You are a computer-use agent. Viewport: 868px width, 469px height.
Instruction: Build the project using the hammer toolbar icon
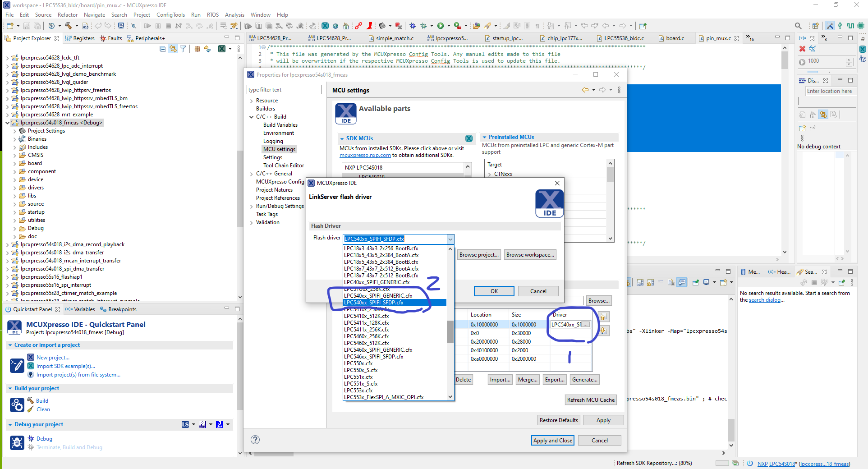tap(69, 26)
